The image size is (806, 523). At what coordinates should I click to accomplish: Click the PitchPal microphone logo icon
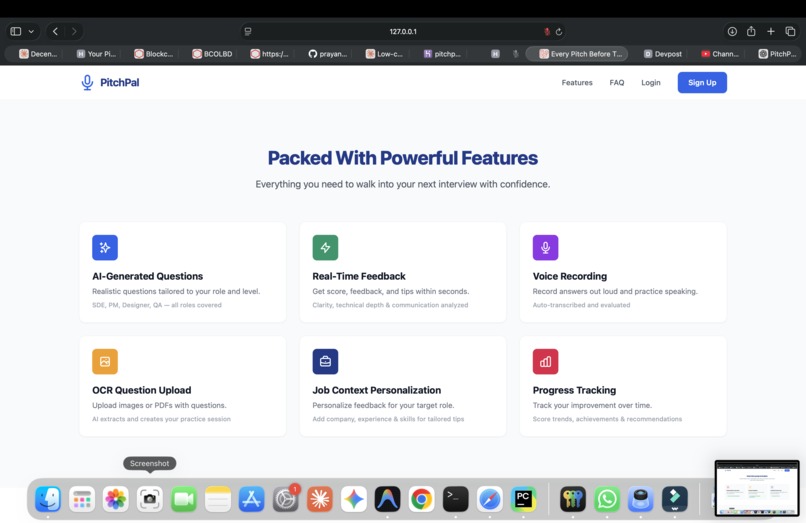tap(87, 82)
